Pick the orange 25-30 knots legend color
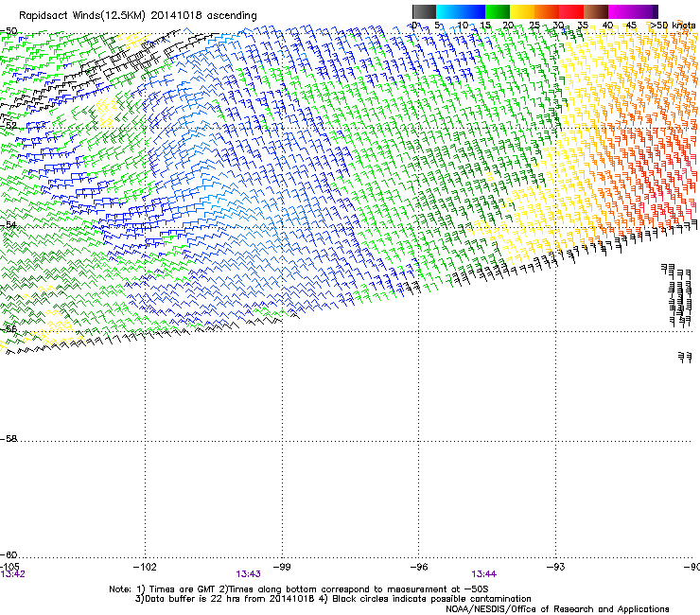This screenshot has height=615, width=700. 547,11
